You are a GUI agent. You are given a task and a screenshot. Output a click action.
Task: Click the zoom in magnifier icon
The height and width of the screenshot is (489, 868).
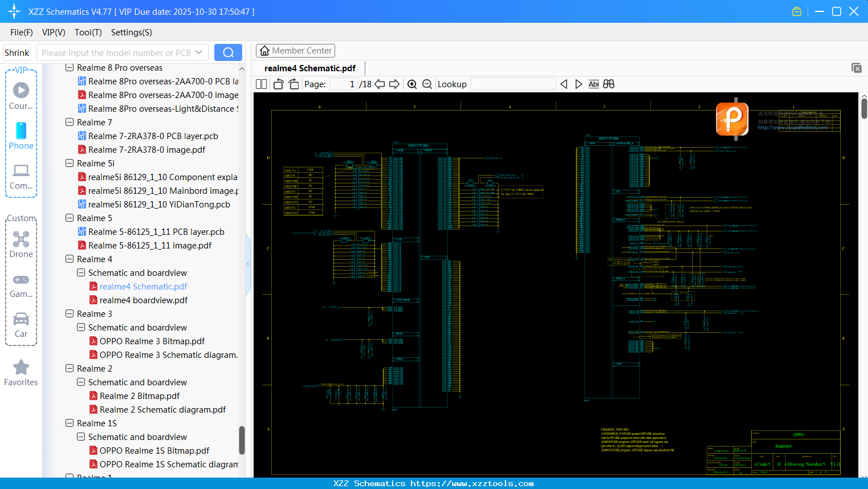tap(412, 84)
